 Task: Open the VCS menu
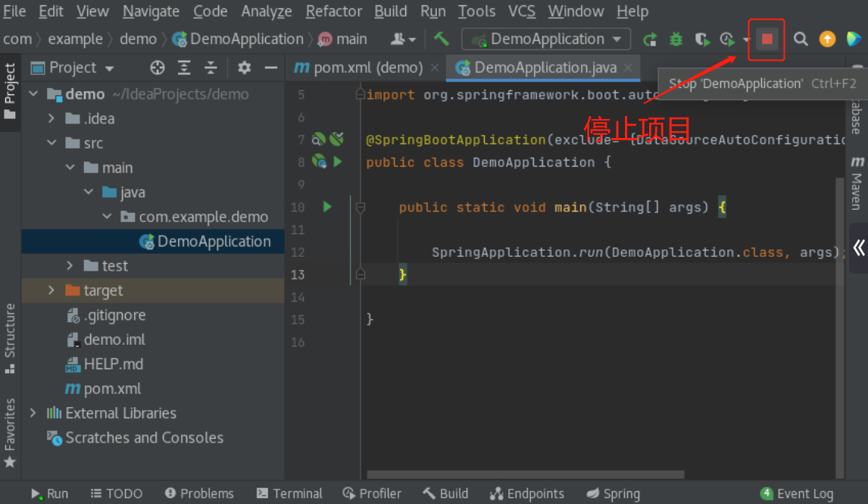pos(521,11)
